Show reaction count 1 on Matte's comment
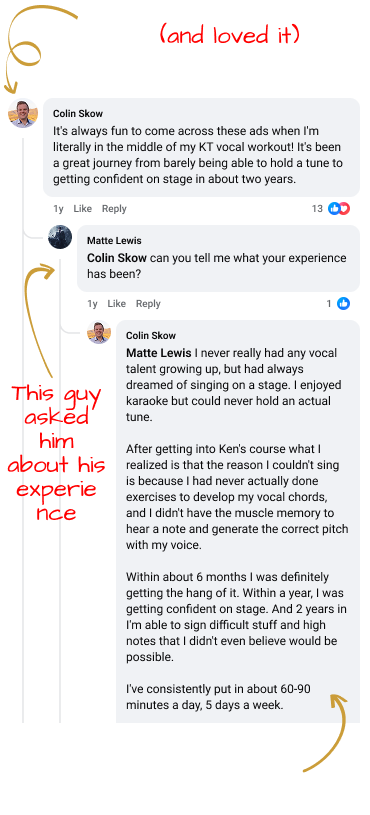 pyautogui.click(x=329, y=304)
